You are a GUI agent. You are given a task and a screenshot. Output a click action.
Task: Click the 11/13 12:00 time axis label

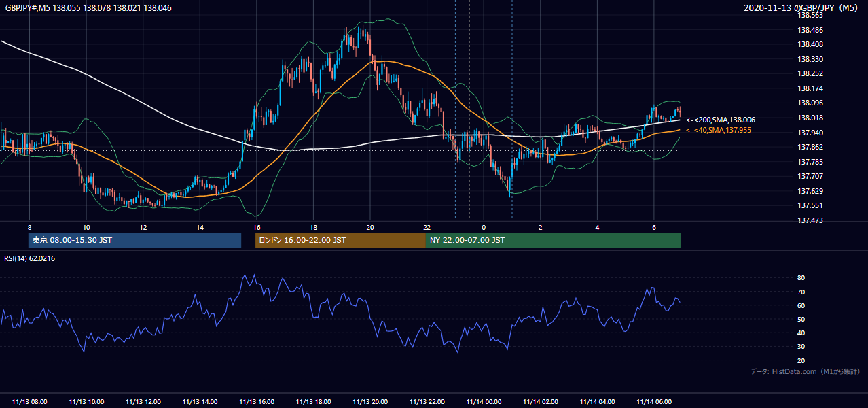(x=143, y=402)
